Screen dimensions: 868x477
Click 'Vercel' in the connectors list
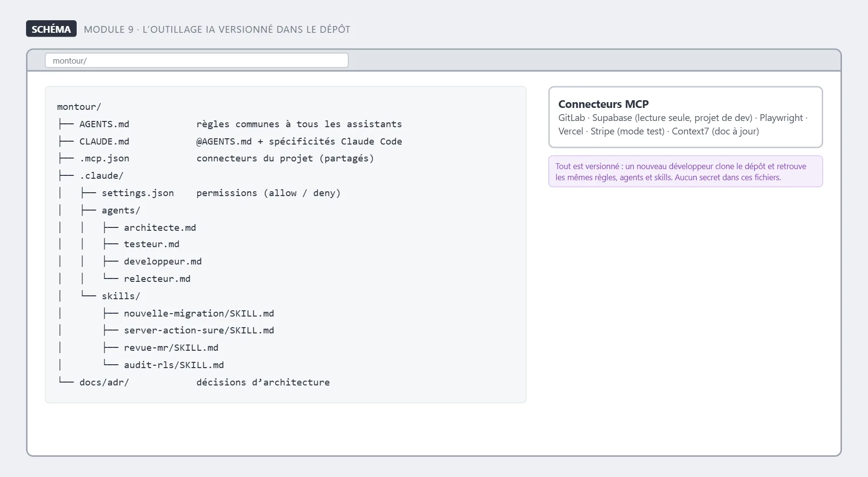coord(570,132)
